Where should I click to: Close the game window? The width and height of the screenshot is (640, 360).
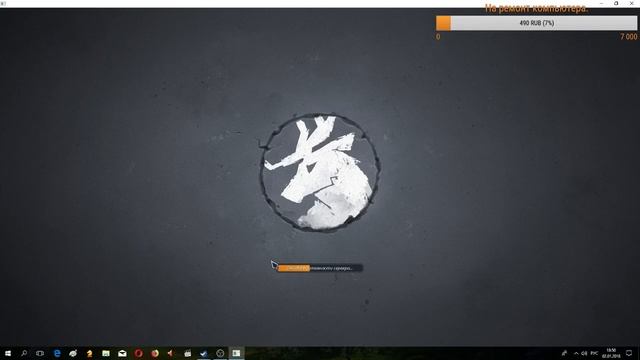632,3
